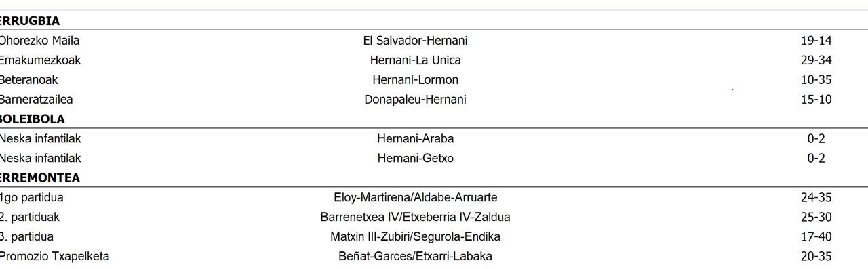
Task: Click the El Salvador-Hernani match text
Action: 415,41
